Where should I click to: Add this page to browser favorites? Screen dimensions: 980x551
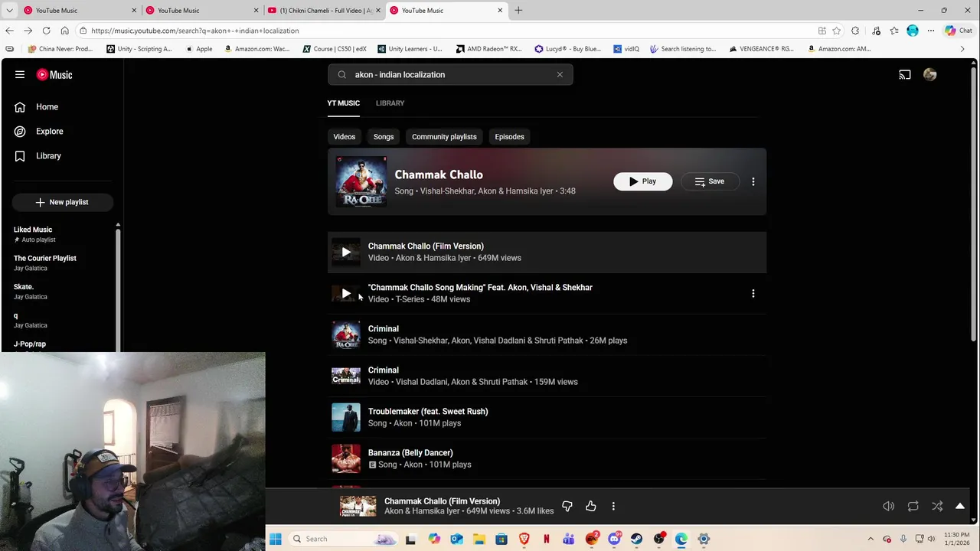837,31
